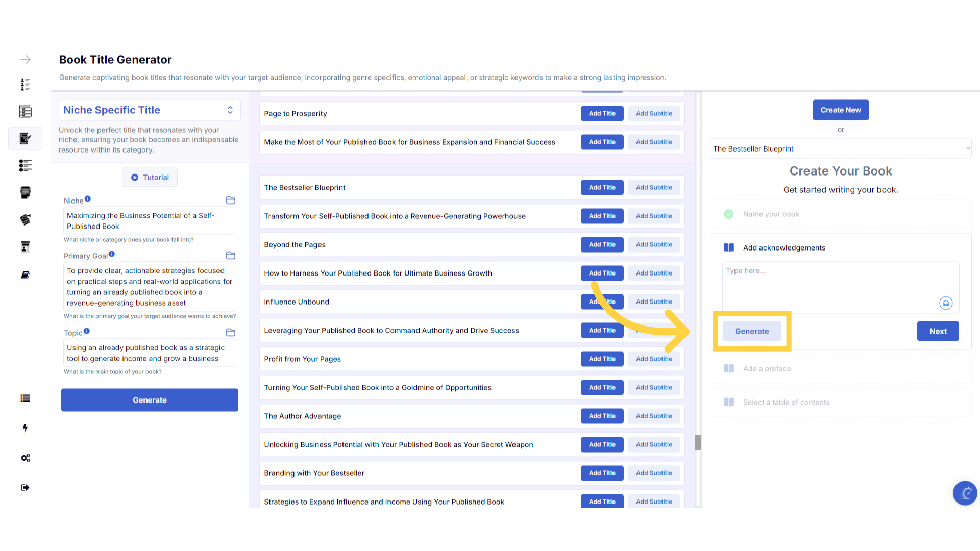
Task: Click Add Title for Beyond the Pages
Action: [602, 244]
